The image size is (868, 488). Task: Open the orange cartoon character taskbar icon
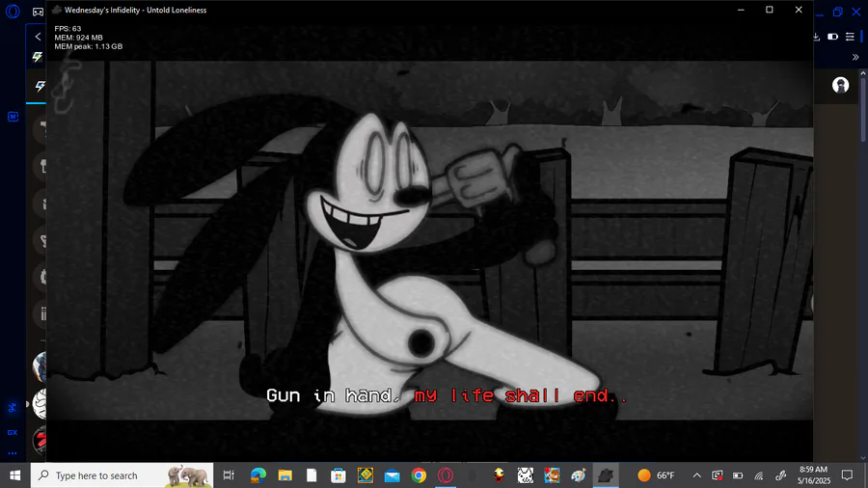coord(552,475)
